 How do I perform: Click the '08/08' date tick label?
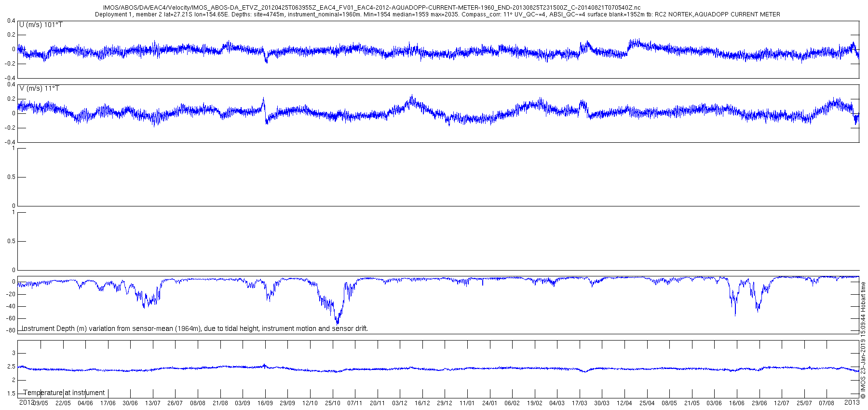pos(198,403)
